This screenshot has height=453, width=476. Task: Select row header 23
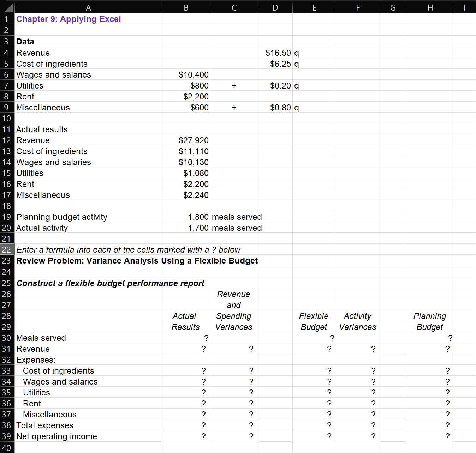(x=6, y=261)
